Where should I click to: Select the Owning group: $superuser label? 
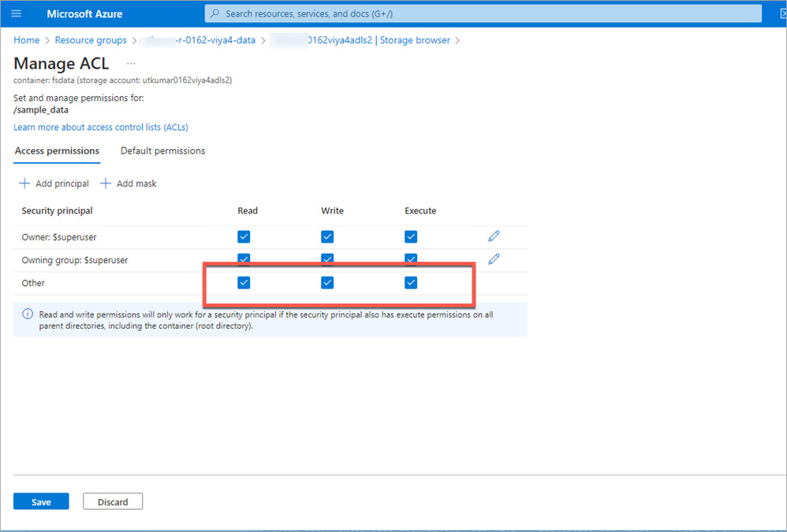[75, 260]
